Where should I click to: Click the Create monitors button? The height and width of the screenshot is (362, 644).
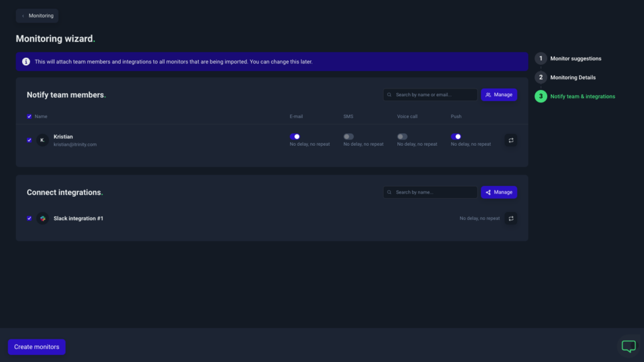pos(36,346)
